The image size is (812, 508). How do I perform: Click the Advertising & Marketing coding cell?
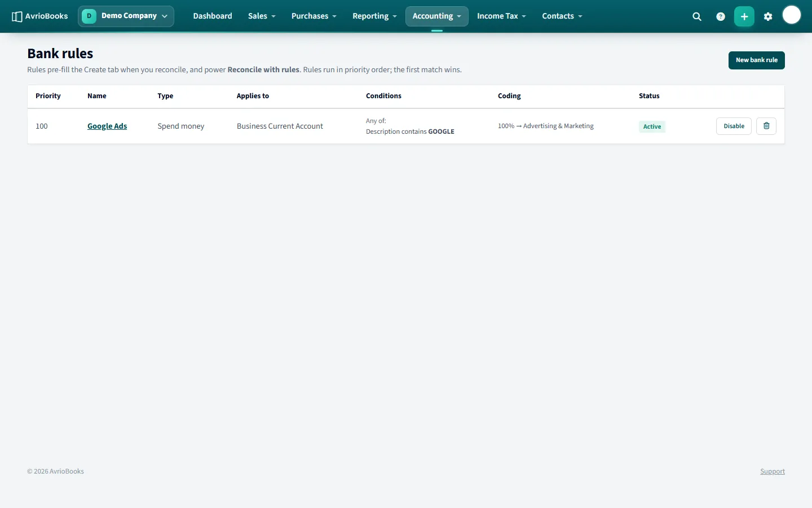pyautogui.click(x=546, y=126)
